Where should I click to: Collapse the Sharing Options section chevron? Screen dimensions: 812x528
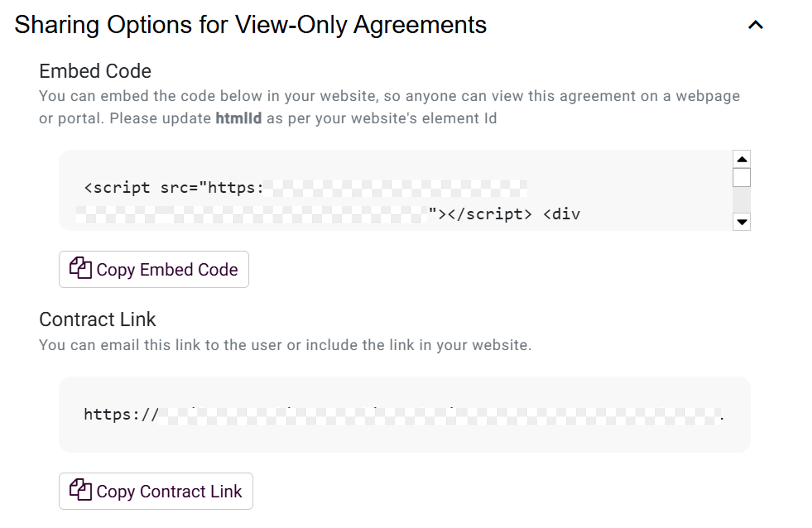pyautogui.click(x=755, y=25)
